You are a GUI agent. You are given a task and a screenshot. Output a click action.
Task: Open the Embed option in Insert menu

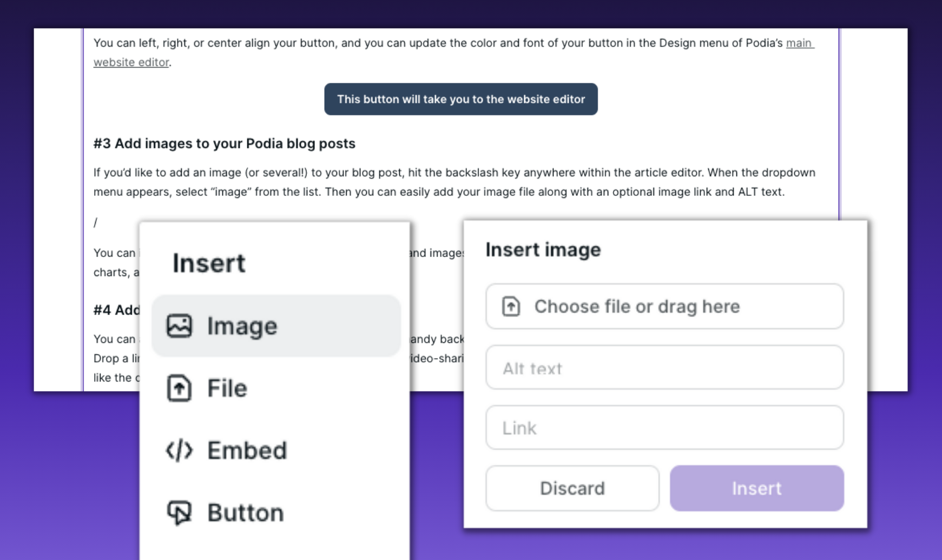pyautogui.click(x=247, y=450)
